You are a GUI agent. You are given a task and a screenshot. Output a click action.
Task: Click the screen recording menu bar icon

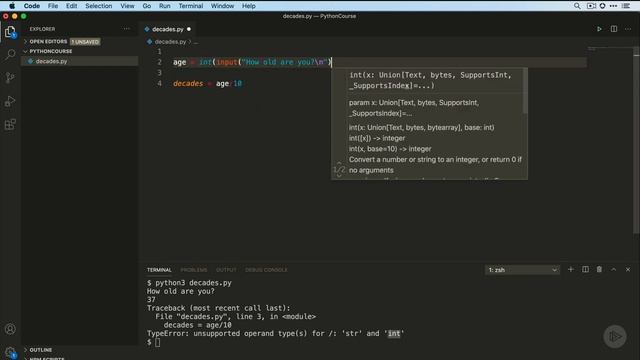(591, 6)
